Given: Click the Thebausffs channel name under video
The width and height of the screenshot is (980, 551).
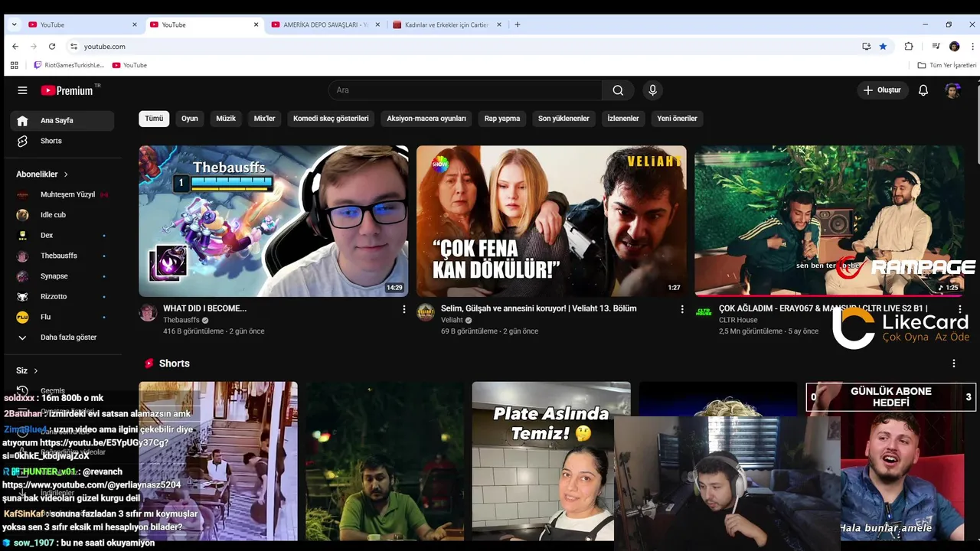Looking at the screenshot, I should (x=181, y=320).
